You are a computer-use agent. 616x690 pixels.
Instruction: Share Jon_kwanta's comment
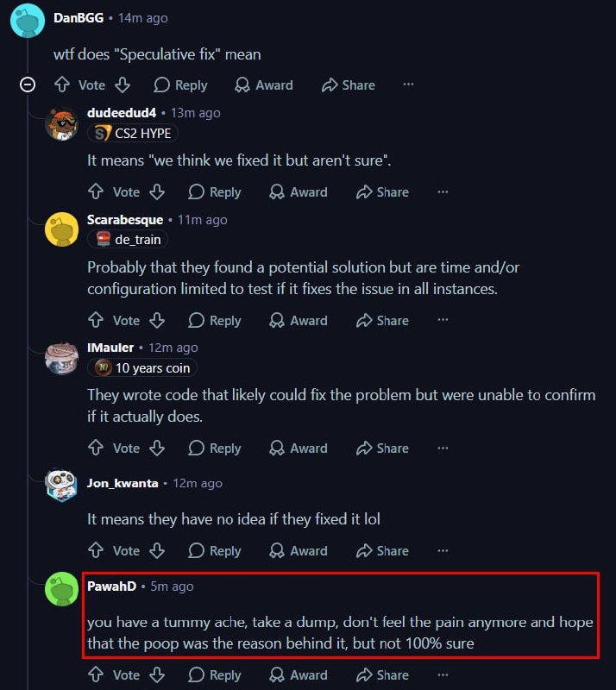[382, 550]
